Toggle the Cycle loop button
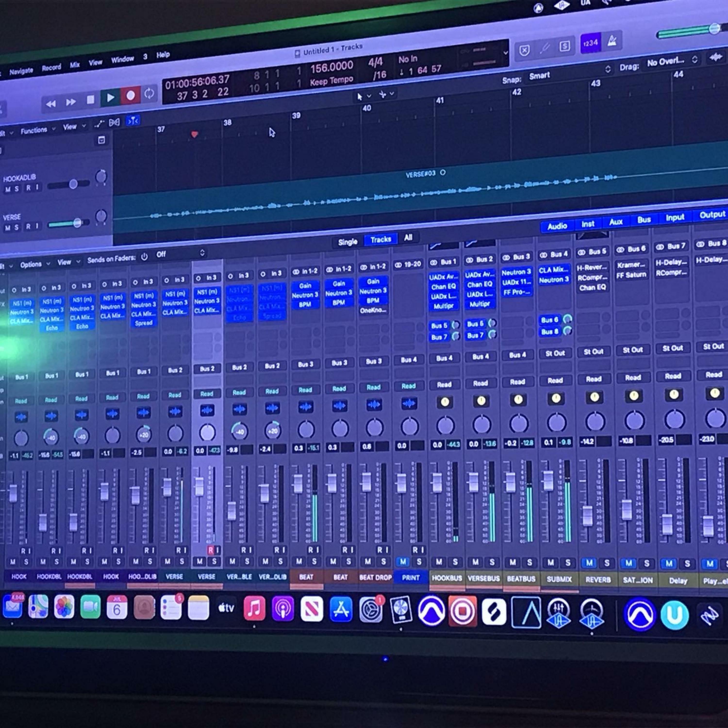This screenshot has width=728, height=728. (149, 93)
